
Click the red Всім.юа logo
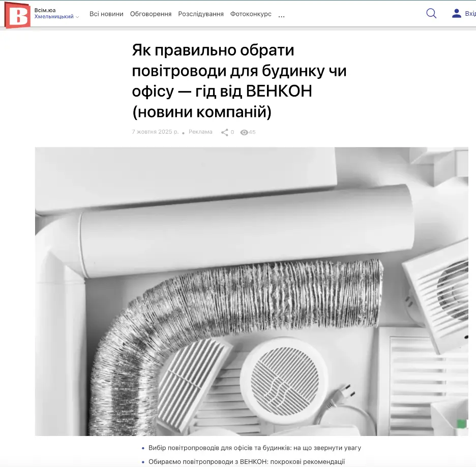point(17,15)
